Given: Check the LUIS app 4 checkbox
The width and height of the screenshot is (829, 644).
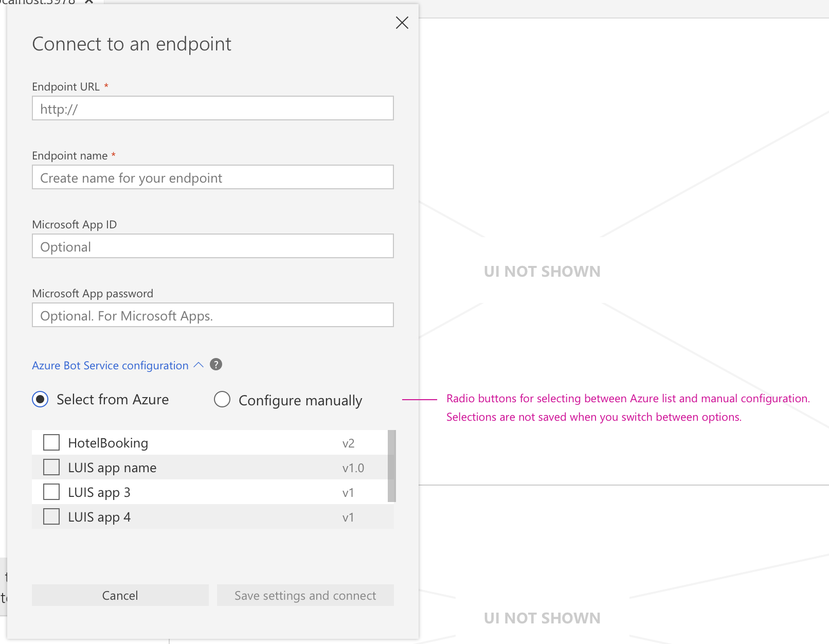Looking at the screenshot, I should point(51,516).
